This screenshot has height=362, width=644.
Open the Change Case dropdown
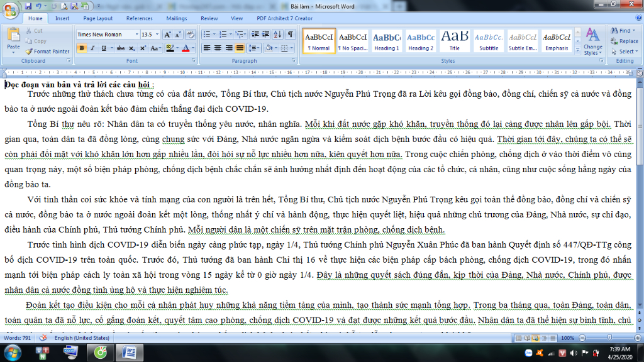[x=155, y=48]
